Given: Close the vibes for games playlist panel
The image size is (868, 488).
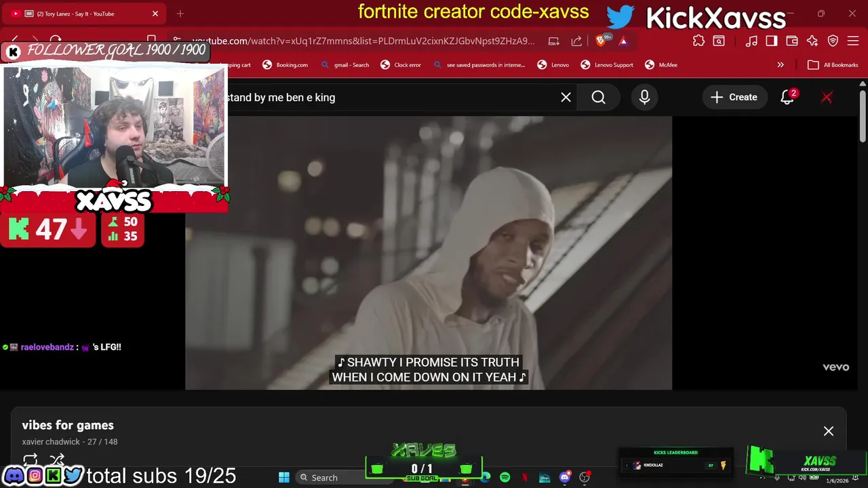Looking at the screenshot, I should click(829, 431).
